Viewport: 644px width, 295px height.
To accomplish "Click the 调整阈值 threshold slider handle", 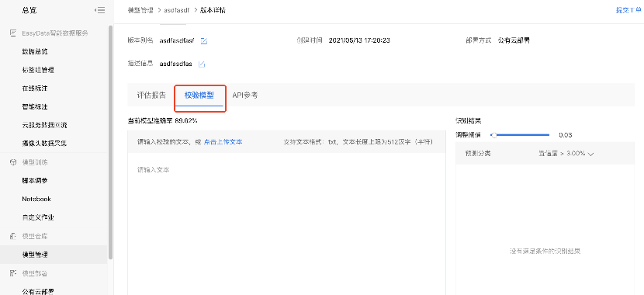I will (494, 135).
